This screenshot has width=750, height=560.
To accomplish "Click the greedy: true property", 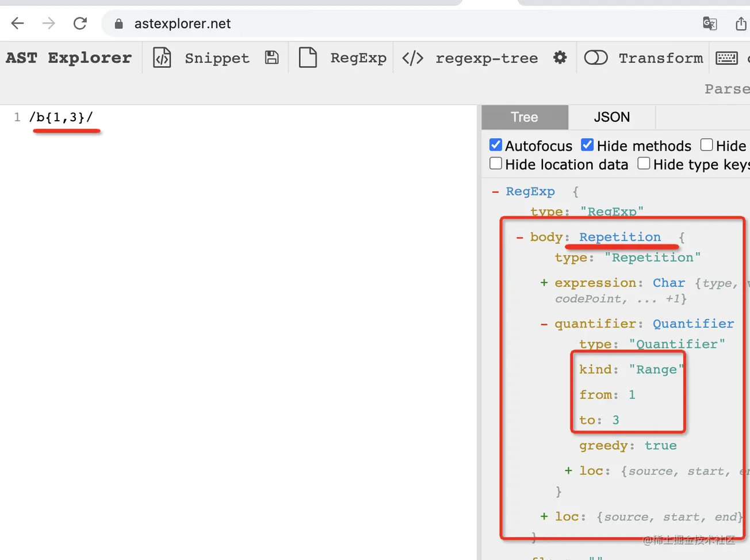I will pyautogui.click(x=628, y=446).
